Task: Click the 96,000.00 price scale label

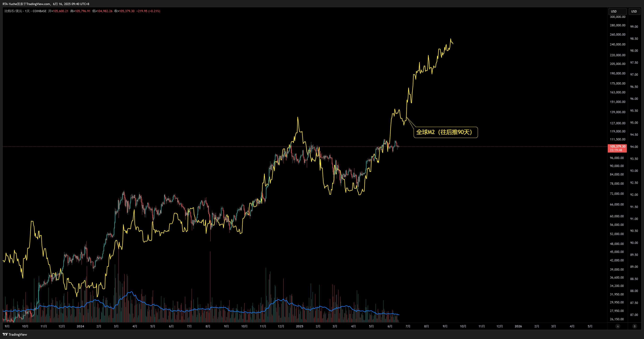Action: (617, 158)
